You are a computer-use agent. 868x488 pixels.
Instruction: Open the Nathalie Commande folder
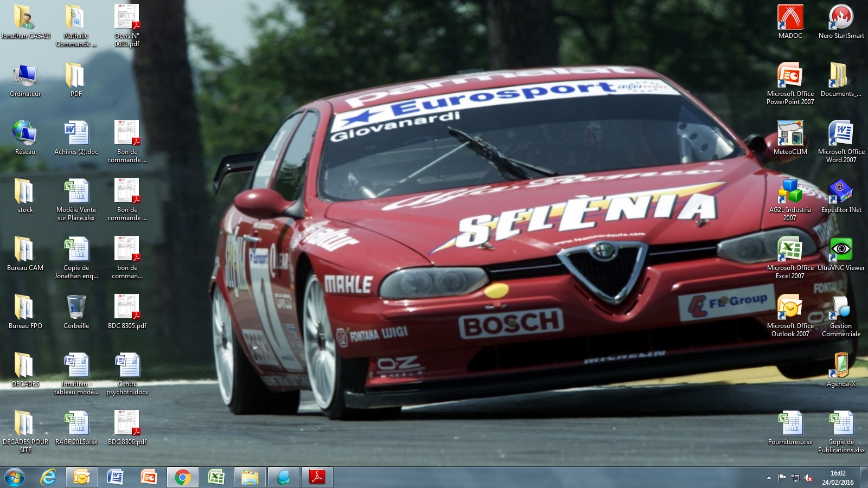76,25
